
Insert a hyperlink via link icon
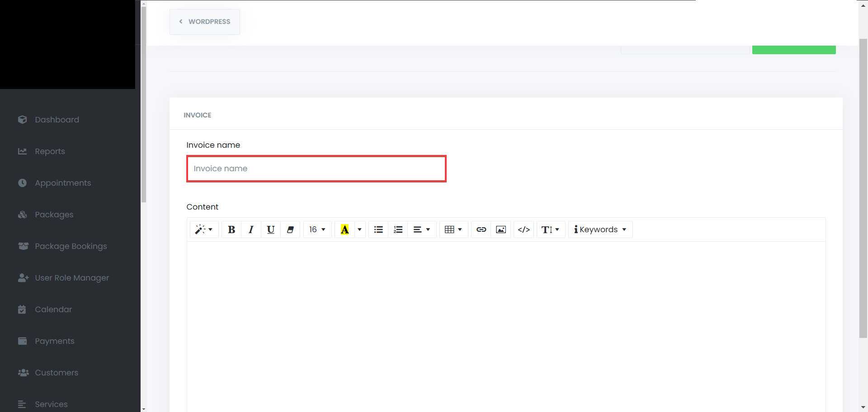point(481,229)
